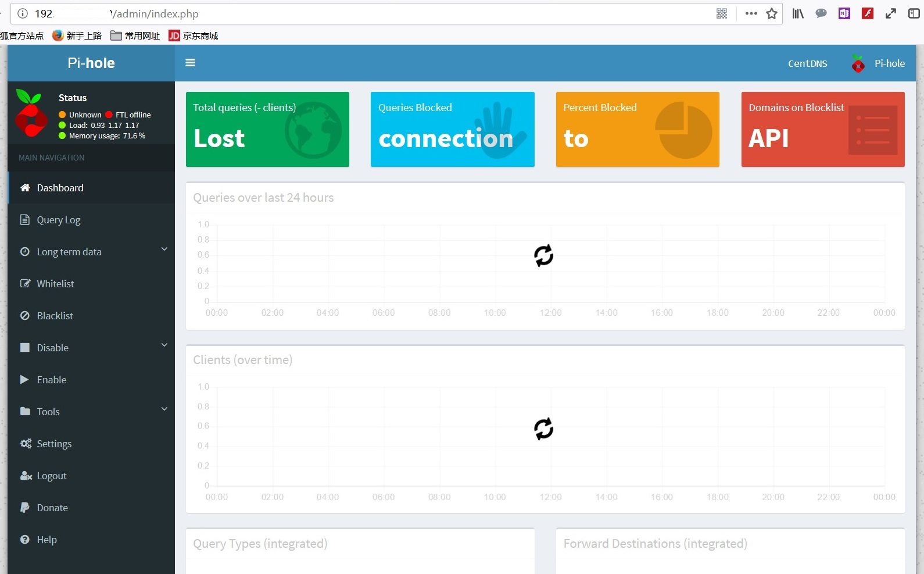Open the Help link
The height and width of the screenshot is (574, 924).
(91, 540)
